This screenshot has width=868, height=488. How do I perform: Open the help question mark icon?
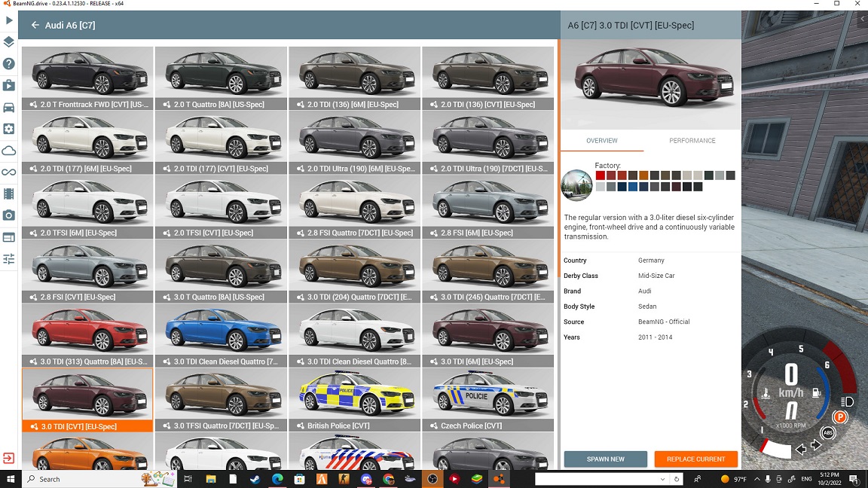click(9, 64)
